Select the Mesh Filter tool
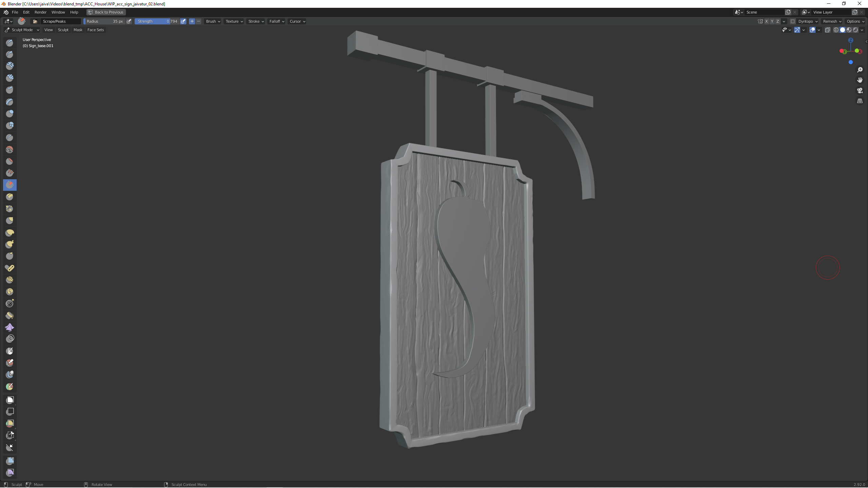This screenshot has width=868, height=488. 10,461
